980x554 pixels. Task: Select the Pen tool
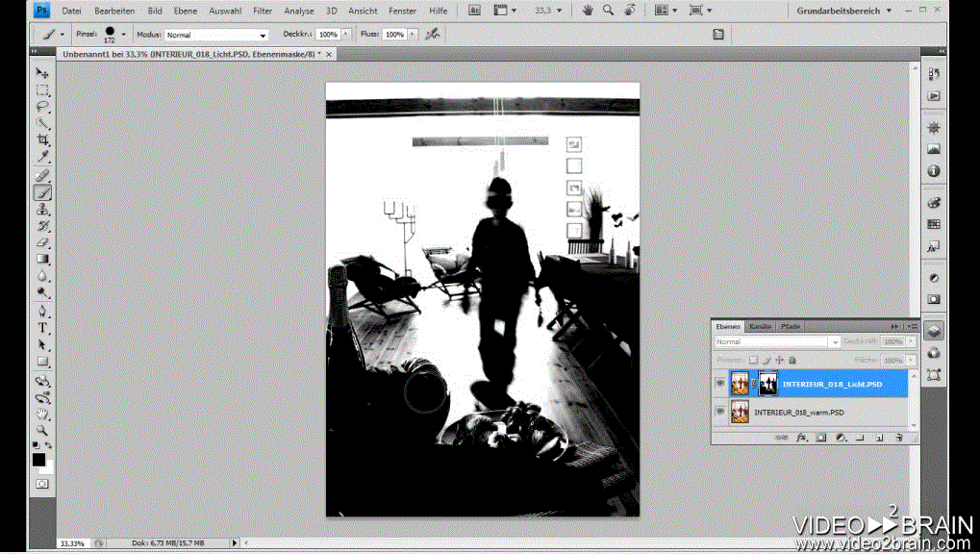click(42, 311)
